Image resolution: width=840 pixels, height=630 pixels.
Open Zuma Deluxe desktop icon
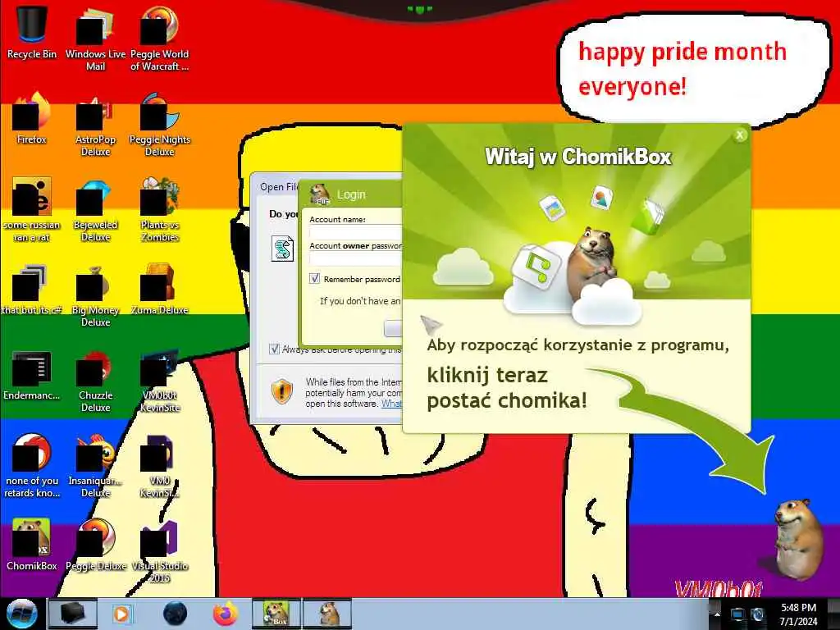160,290
